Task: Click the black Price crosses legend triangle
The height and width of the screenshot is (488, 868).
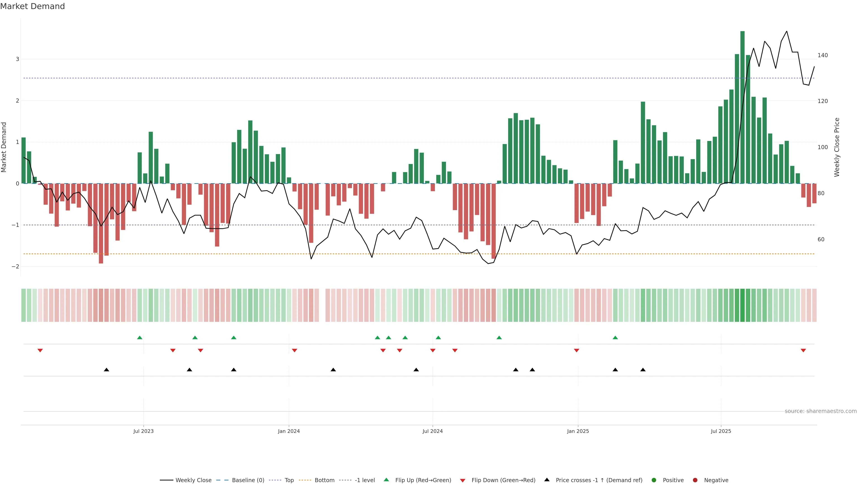Action: click(547, 480)
